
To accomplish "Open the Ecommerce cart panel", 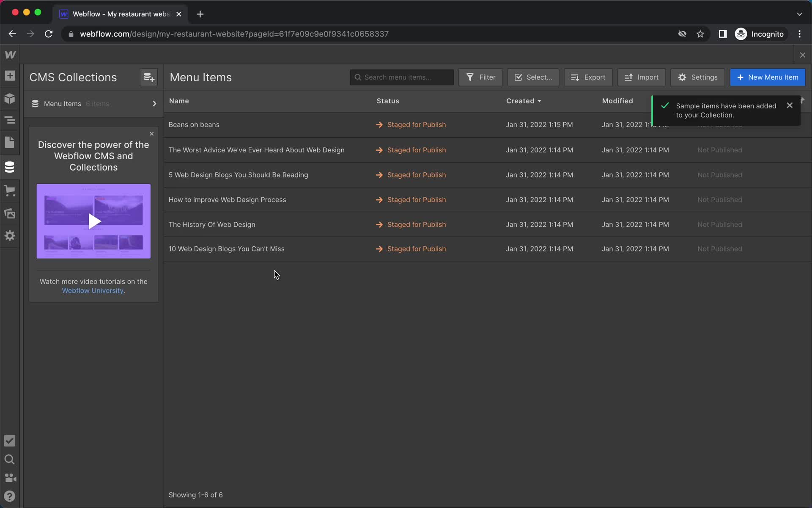I will point(10,190).
